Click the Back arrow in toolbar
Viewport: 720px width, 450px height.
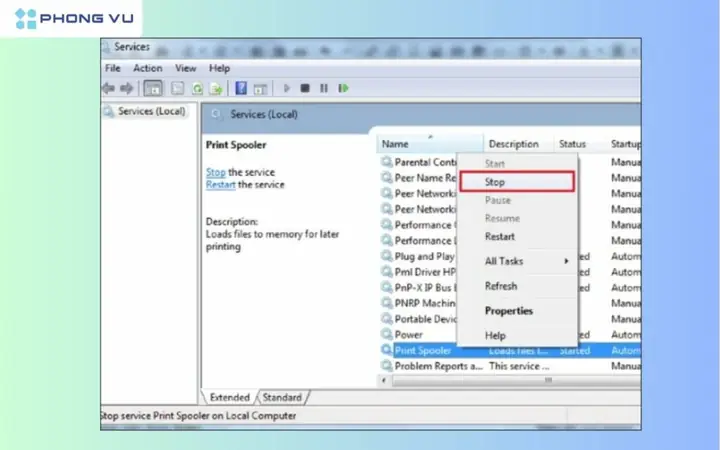[x=108, y=88]
